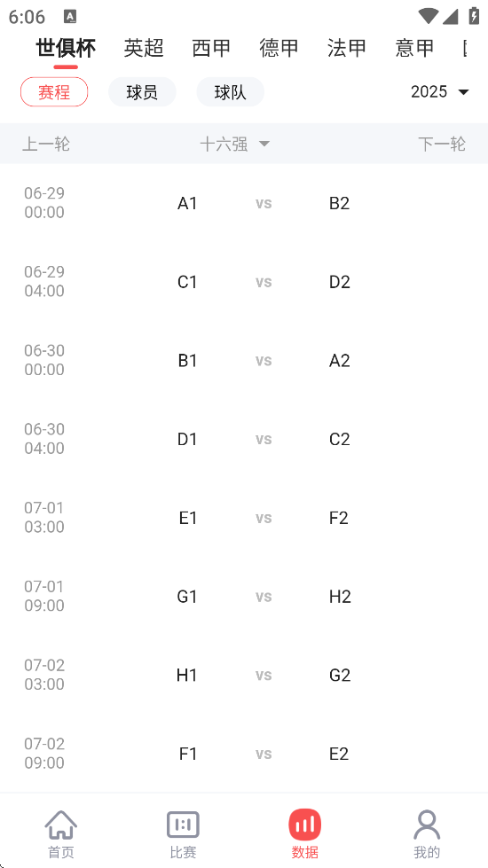Open the 我的 profile icon
The image size is (488, 868).
tap(427, 825)
